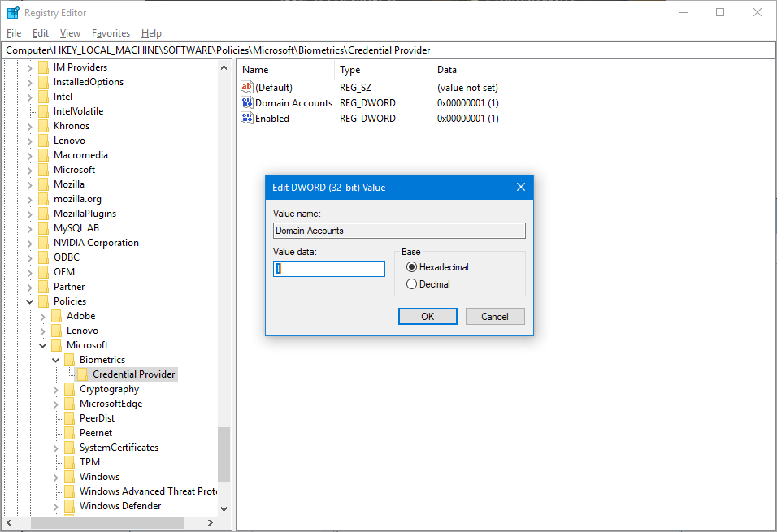Click the Domain Accounts DWORD value icon
Screen dimensions: 777x532
point(247,102)
